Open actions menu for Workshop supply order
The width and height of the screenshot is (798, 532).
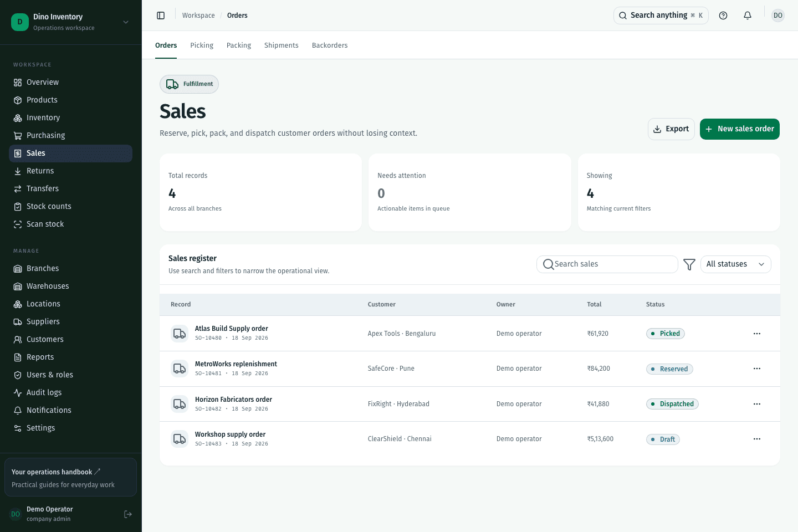point(757,439)
